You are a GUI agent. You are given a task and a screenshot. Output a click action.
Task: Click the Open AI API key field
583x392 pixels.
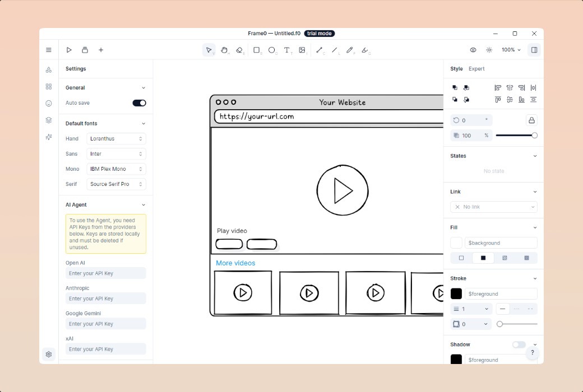point(105,273)
